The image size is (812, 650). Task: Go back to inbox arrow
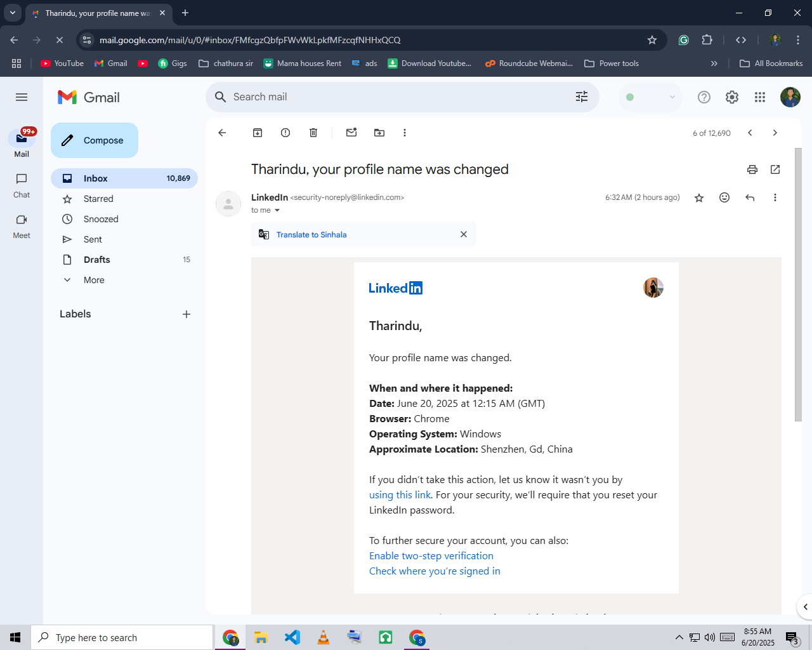[x=222, y=133]
